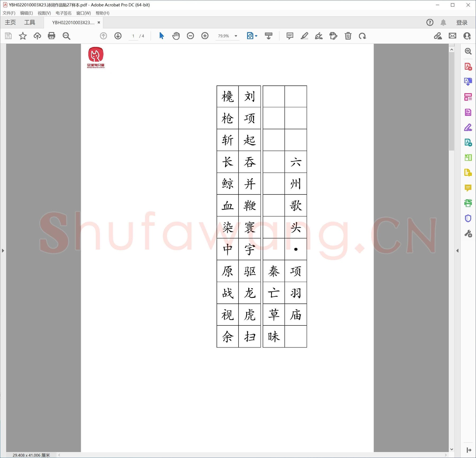Click the fill and sign pen icon
The image size is (476, 458).
click(x=438, y=36)
